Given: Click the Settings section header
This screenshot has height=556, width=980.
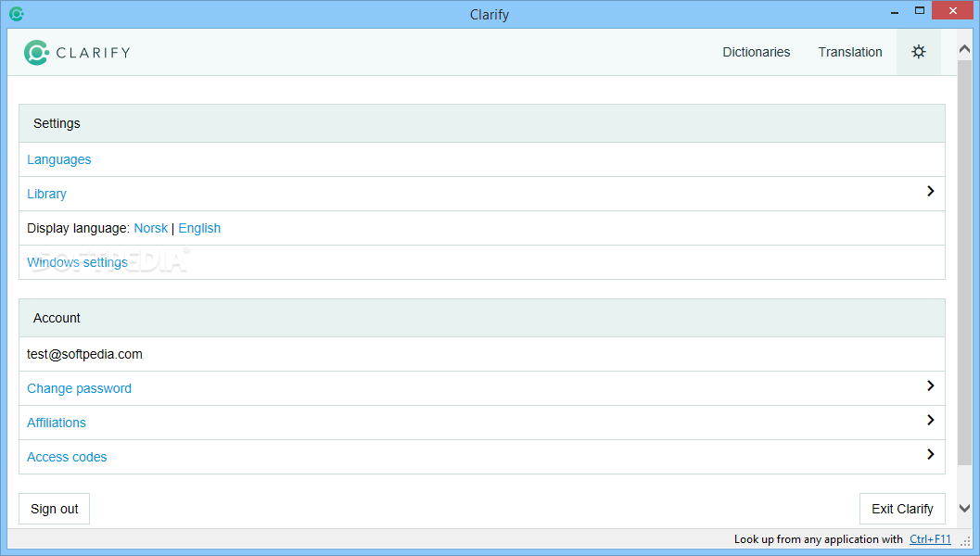Looking at the screenshot, I should (482, 123).
